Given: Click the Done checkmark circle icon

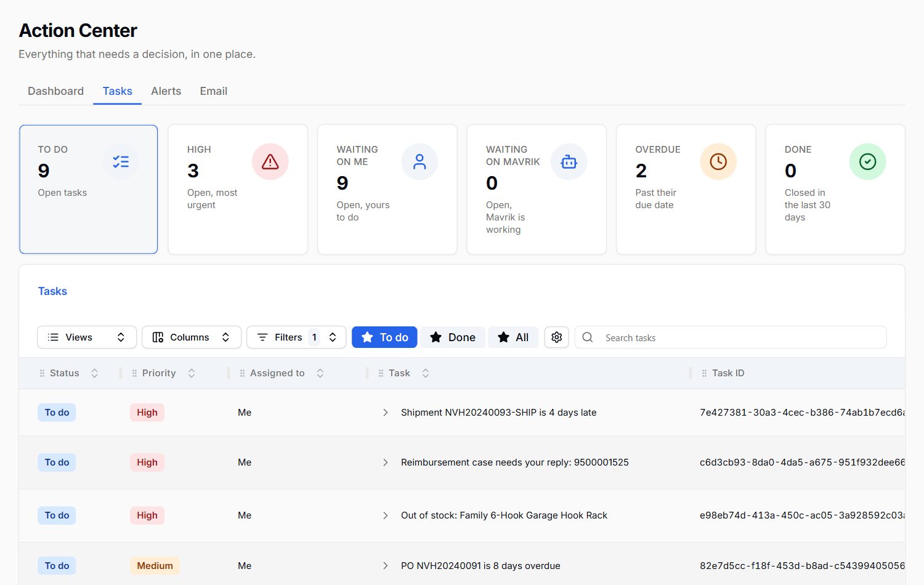Looking at the screenshot, I should (x=867, y=162).
